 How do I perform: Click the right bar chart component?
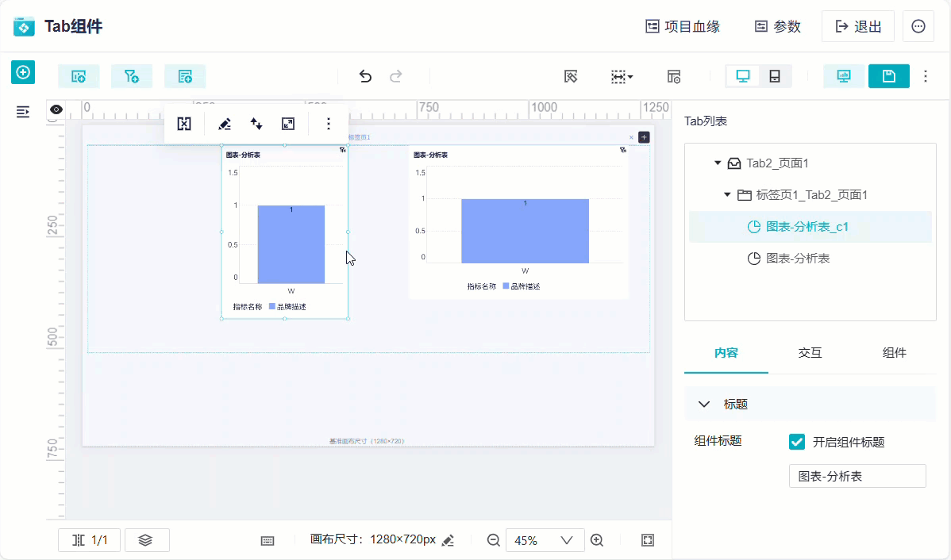(x=519, y=222)
